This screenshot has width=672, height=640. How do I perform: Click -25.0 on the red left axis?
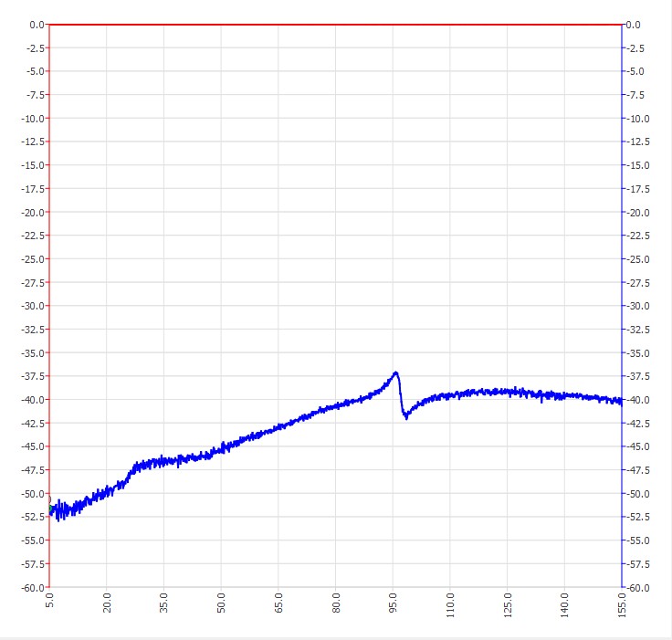[33, 259]
